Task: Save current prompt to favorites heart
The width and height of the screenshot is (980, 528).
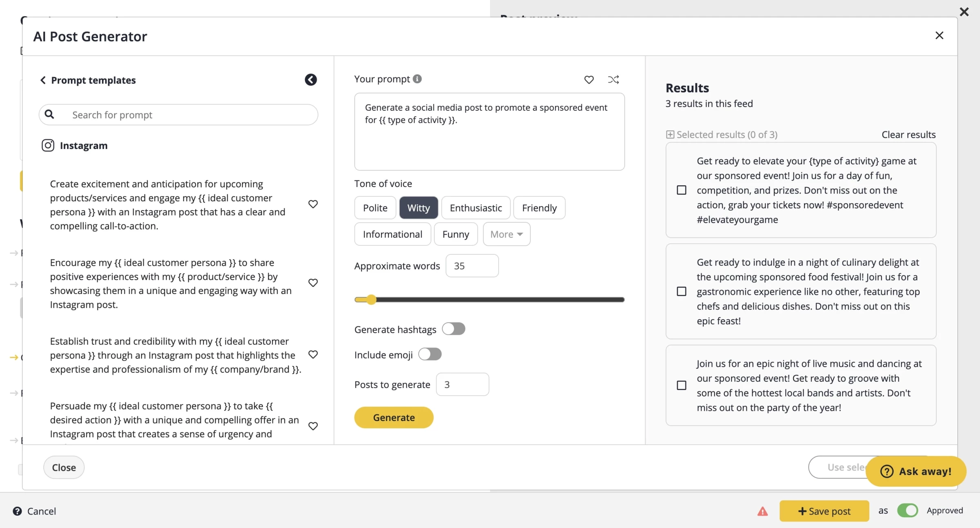Action: point(589,80)
